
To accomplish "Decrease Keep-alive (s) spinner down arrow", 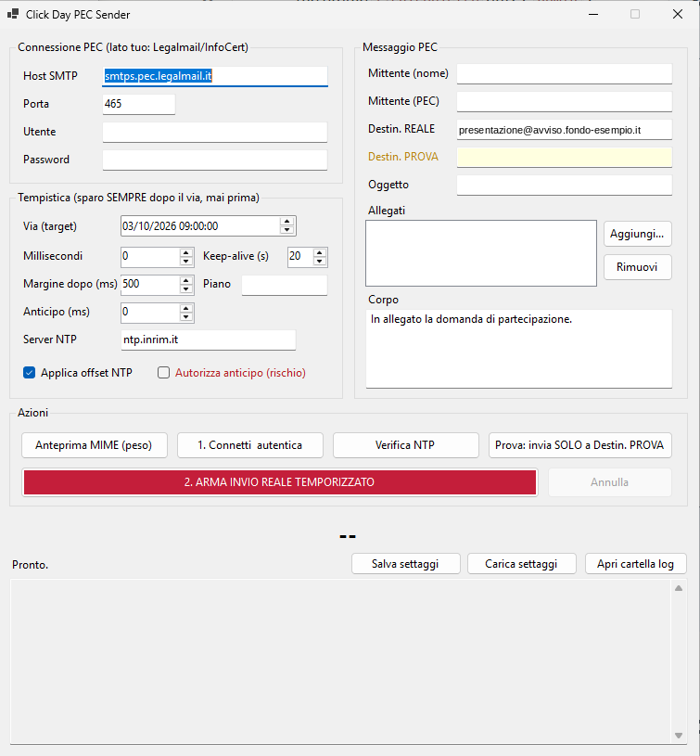I will tap(320, 261).
